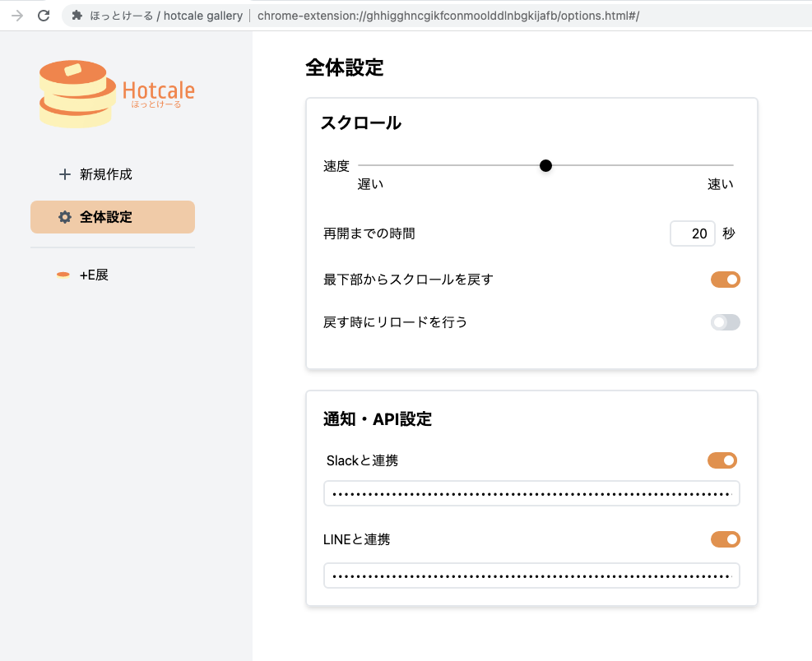Click the pancake icon beside +E展

coord(63,275)
